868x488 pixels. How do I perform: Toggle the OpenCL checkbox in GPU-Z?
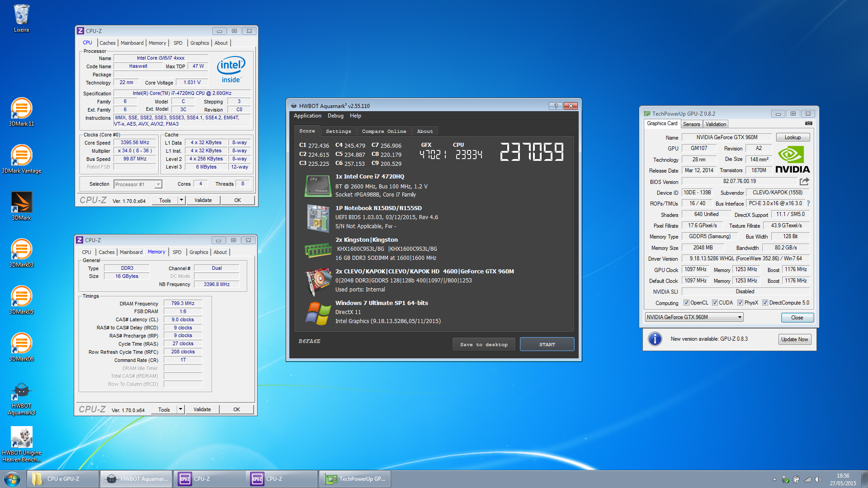pos(686,303)
